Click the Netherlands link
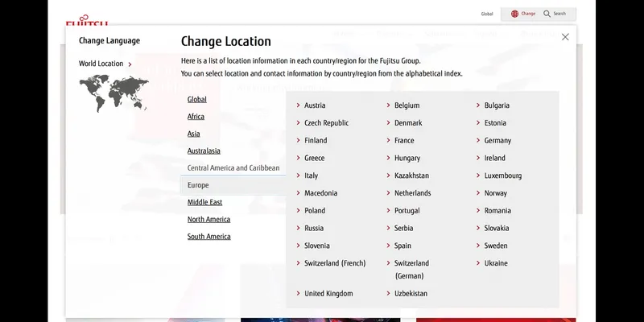 (x=412, y=193)
